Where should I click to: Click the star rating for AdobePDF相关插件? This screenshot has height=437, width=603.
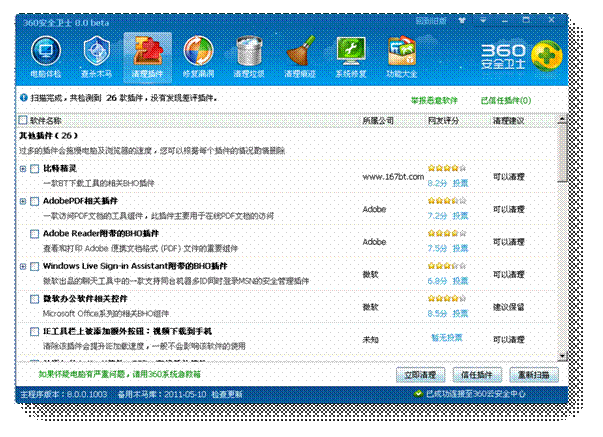coord(446,200)
